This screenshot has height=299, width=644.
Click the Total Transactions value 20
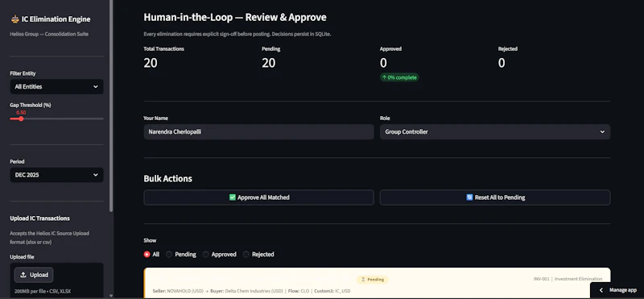click(x=151, y=63)
